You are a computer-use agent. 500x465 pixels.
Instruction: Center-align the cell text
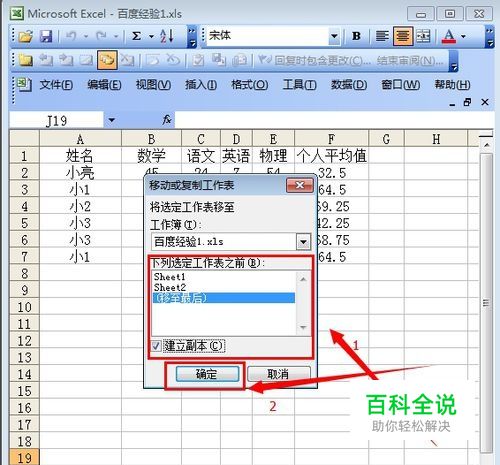(403, 36)
